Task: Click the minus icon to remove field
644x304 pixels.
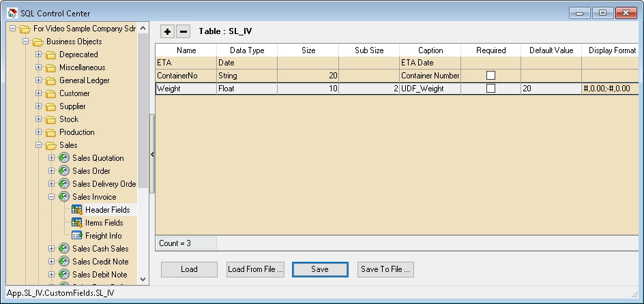Action: tap(184, 31)
